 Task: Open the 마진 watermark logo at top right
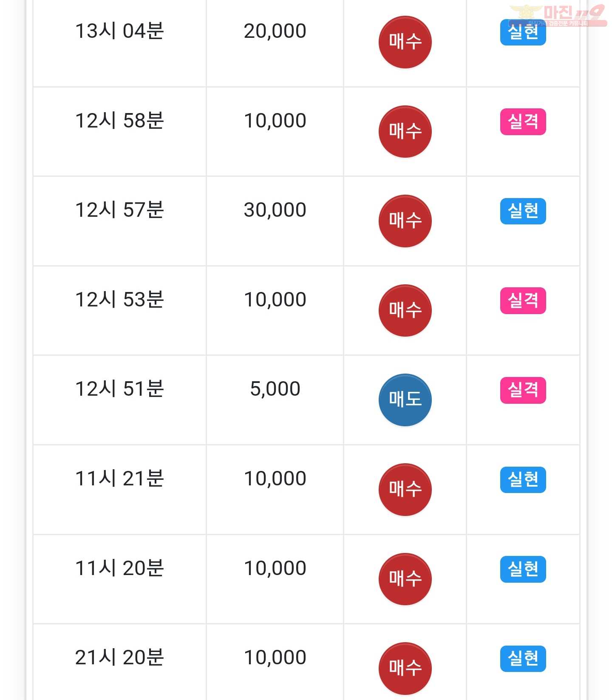558,15
